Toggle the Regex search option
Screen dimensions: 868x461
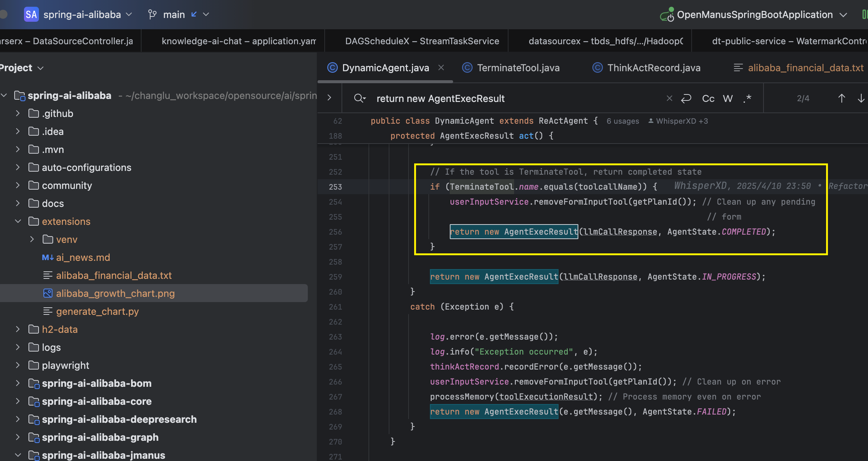coord(747,99)
